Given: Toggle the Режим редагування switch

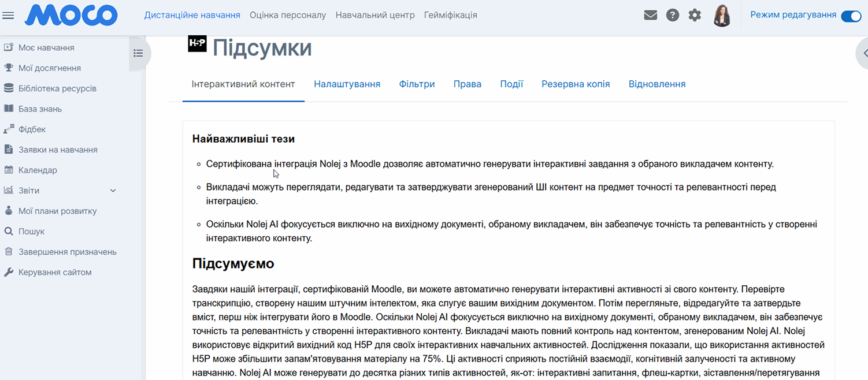Looking at the screenshot, I should [851, 16].
